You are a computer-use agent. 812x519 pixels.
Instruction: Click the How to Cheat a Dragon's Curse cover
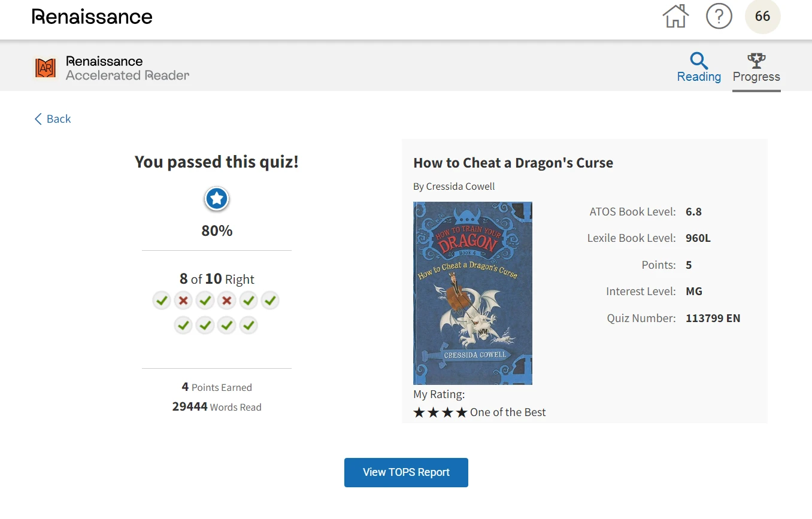pyautogui.click(x=472, y=293)
